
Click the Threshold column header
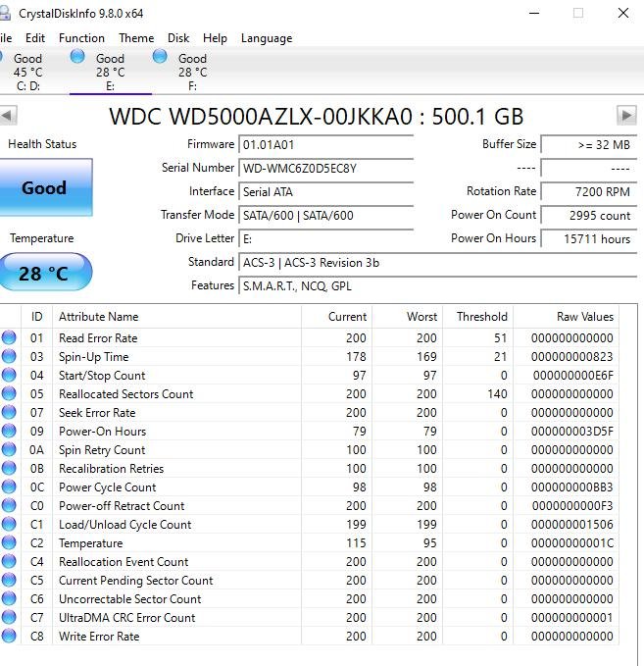[478, 317]
